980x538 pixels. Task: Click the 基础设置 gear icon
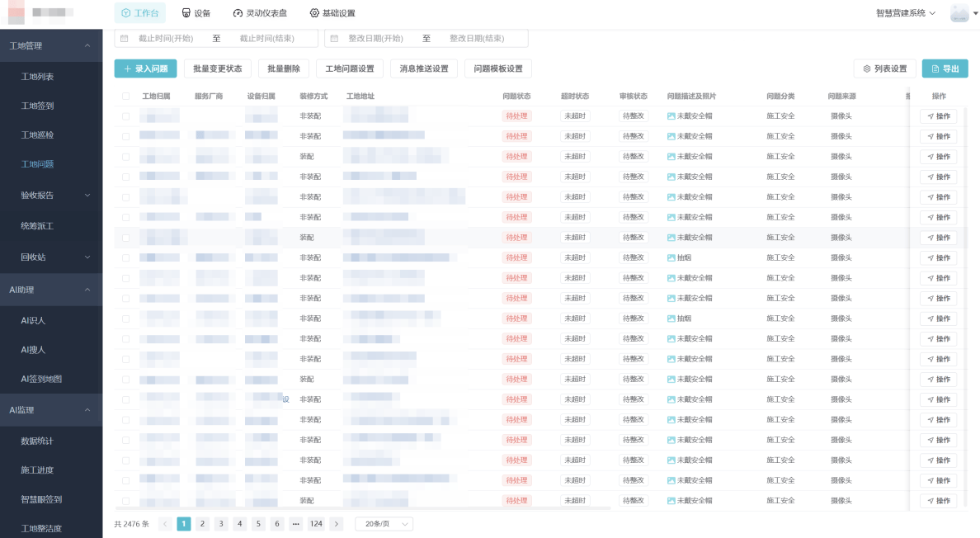point(314,13)
